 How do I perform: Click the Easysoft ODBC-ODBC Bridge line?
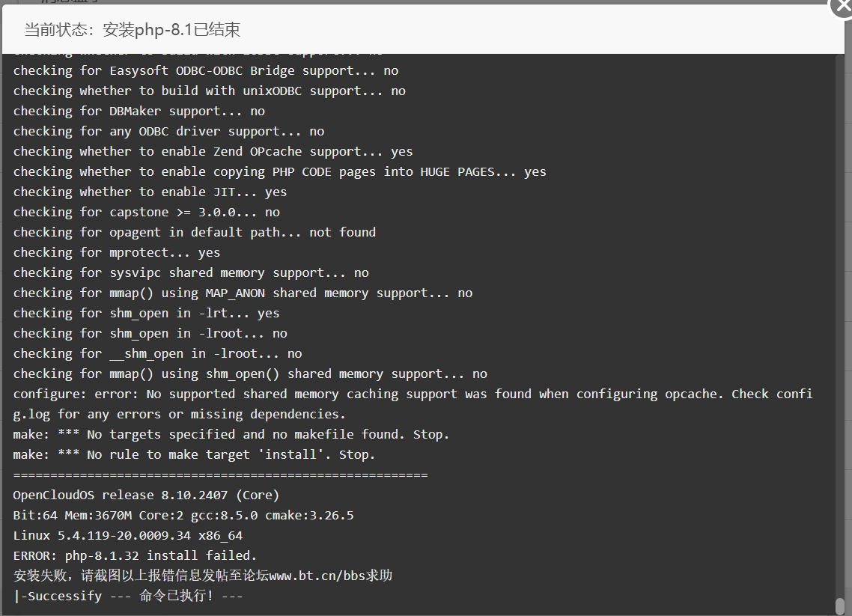205,70
